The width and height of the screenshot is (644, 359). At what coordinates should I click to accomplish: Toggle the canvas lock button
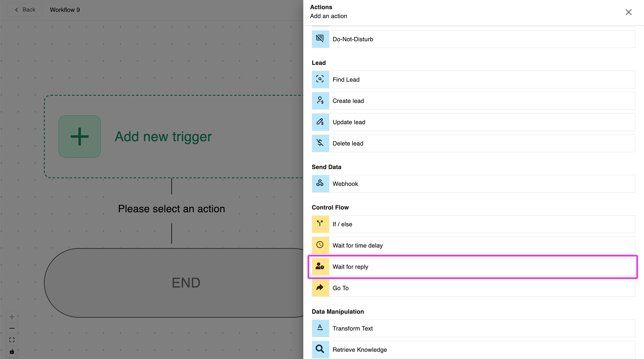click(x=12, y=351)
